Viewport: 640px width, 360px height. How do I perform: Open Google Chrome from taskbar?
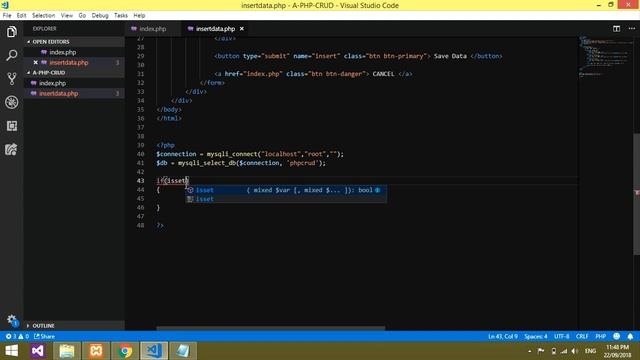click(125, 351)
